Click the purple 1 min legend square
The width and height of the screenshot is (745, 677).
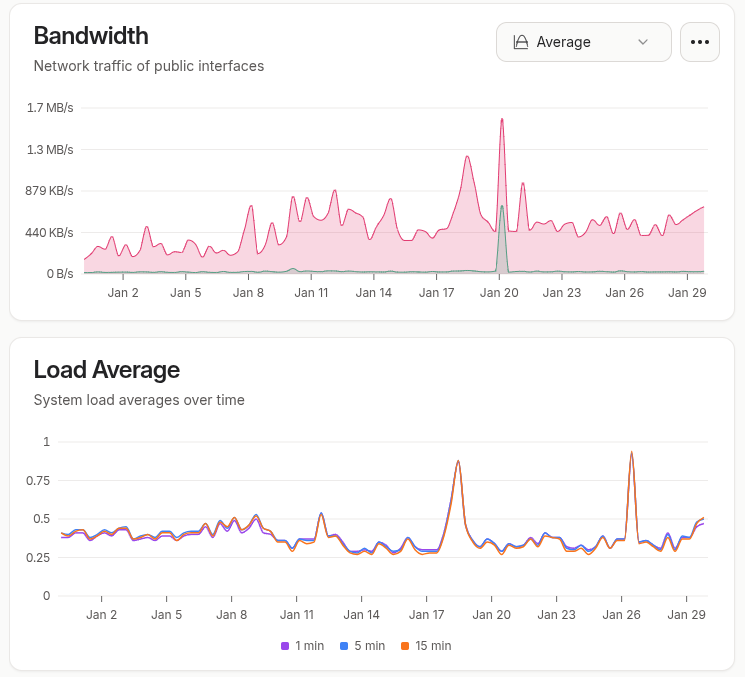pyautogui.click(x=285, y=646)
